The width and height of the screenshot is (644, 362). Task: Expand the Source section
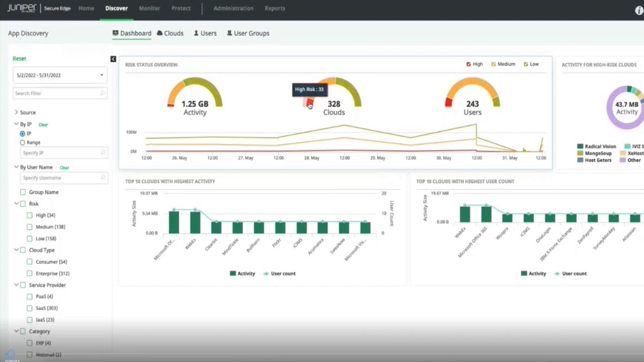16,112
